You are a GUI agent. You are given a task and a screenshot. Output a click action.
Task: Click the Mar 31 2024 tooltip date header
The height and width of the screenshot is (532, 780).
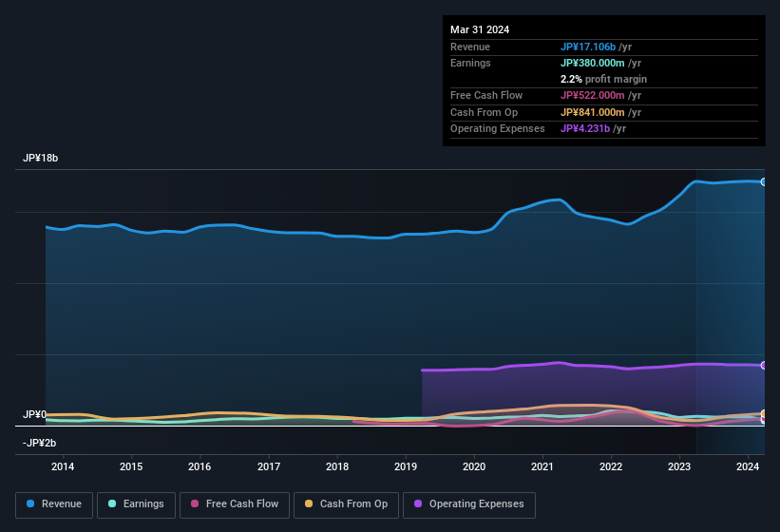click(480, 29)
